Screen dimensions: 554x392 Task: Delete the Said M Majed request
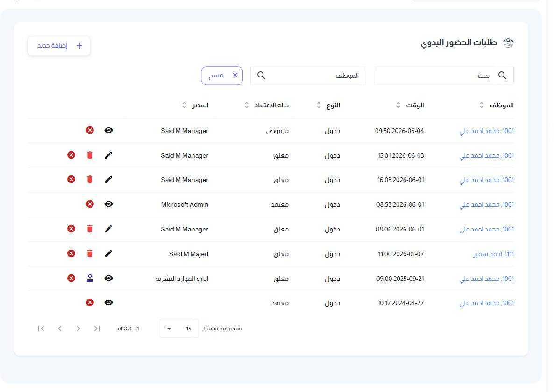tap(90, 253)
